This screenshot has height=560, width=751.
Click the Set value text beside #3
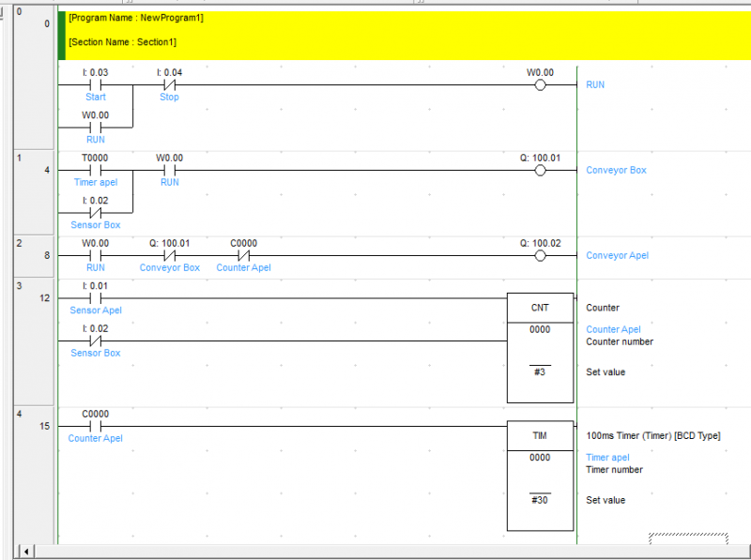tap(605, 371)
